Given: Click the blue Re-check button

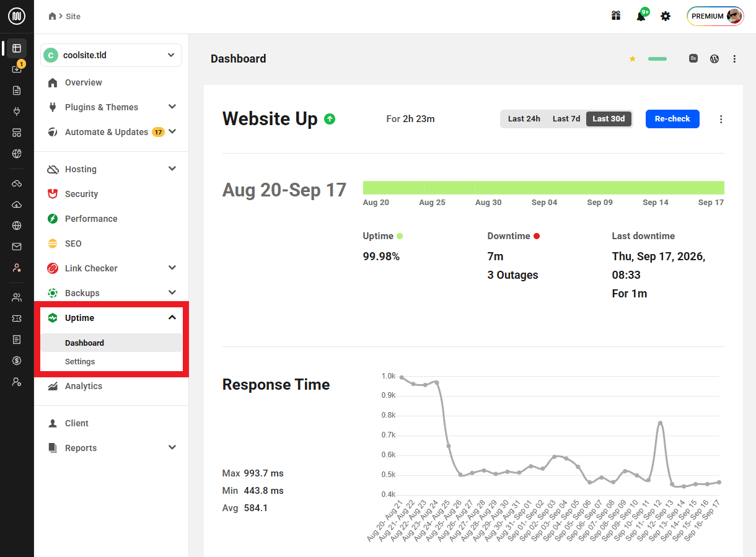Looking at the screenshot, I should coord(672,119).
